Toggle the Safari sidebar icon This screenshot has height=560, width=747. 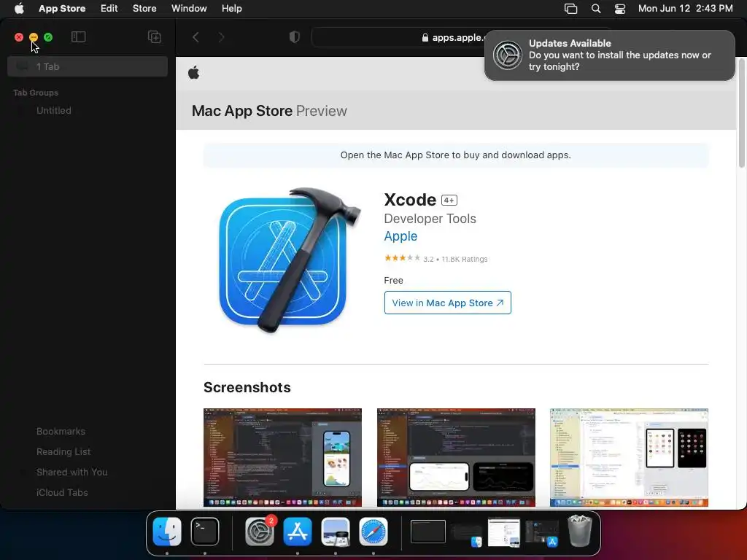point(78,36)
